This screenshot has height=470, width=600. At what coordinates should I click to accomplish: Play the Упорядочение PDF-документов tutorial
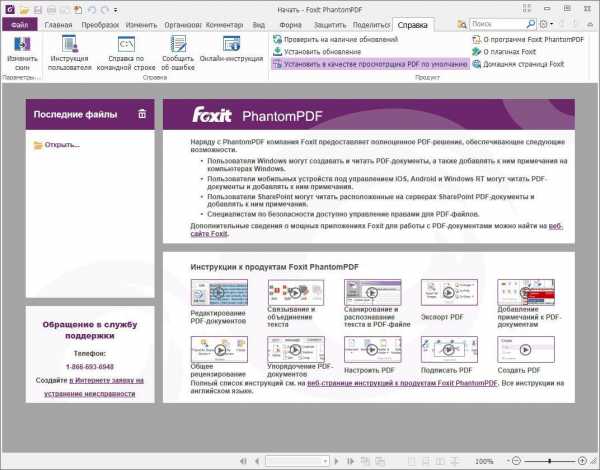296,349
